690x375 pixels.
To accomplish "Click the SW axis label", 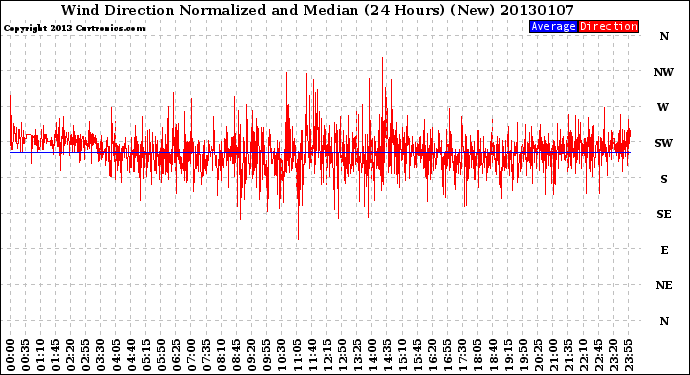I will [x=664, y=143].
